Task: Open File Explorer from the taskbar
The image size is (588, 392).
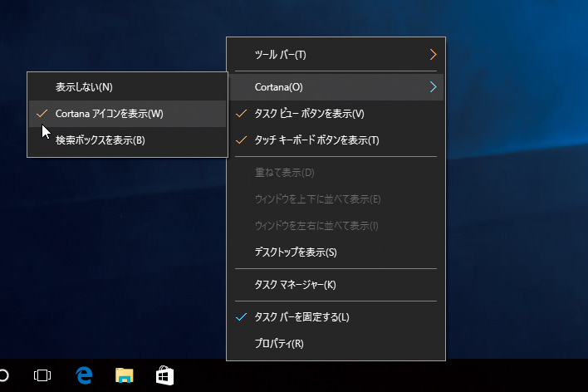Action: 124,375
